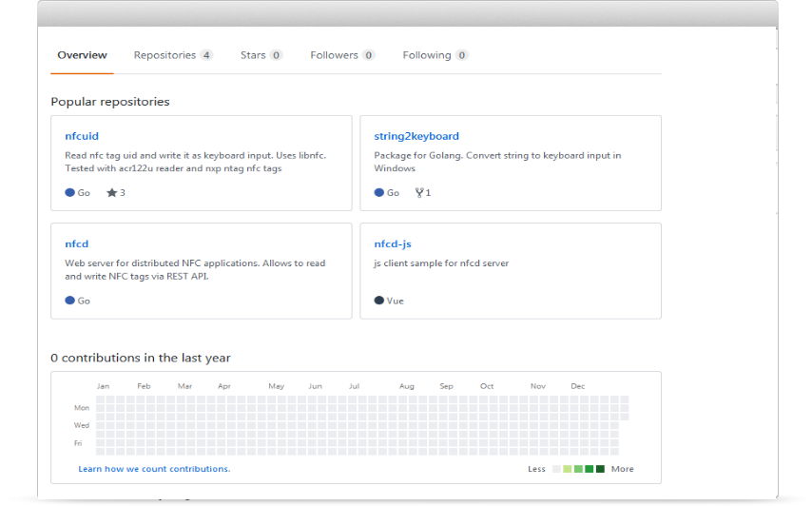Click the Go language dot on nfcuid
This screenshot has height=506, width=812.
[x=69, y=192]
